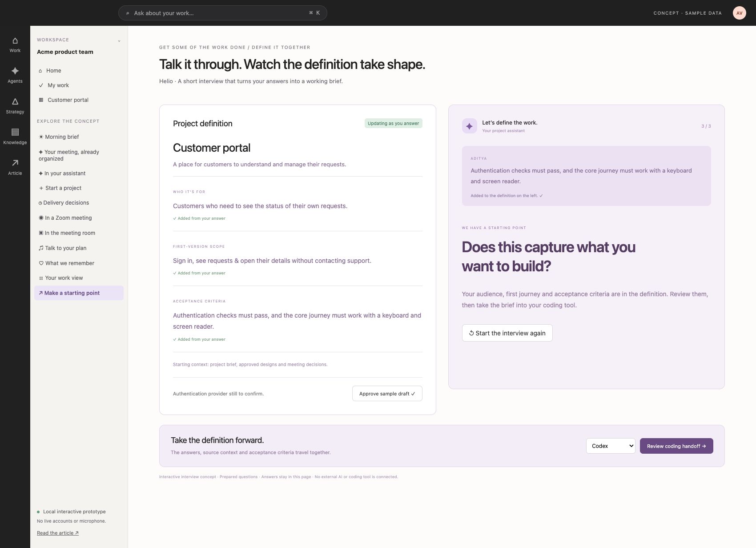
Task: Open the Strategy triangle icon
Action: pos(15,101)
